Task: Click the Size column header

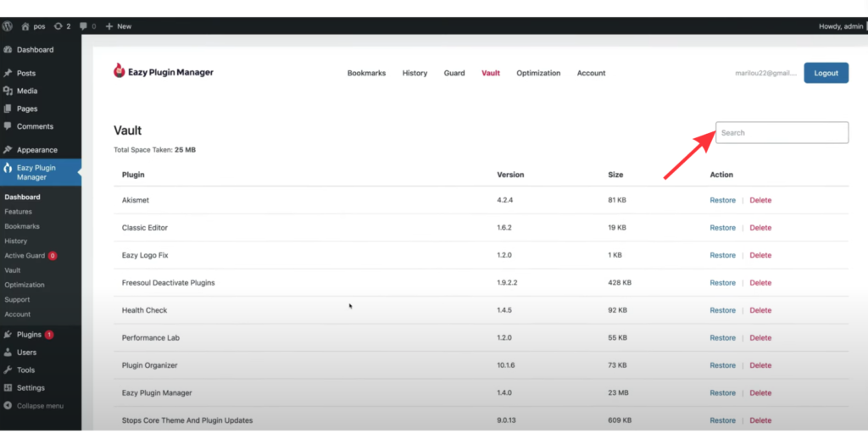Action: [615, 175]
